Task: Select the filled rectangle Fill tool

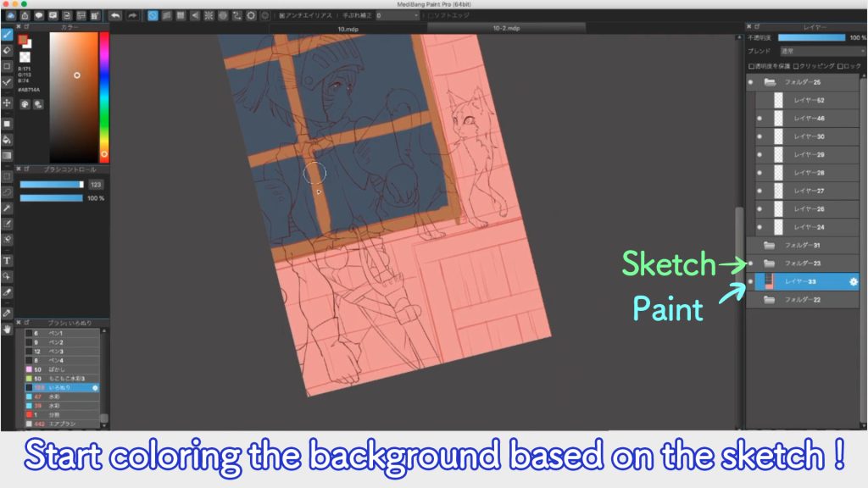Action: pos(7,124)
